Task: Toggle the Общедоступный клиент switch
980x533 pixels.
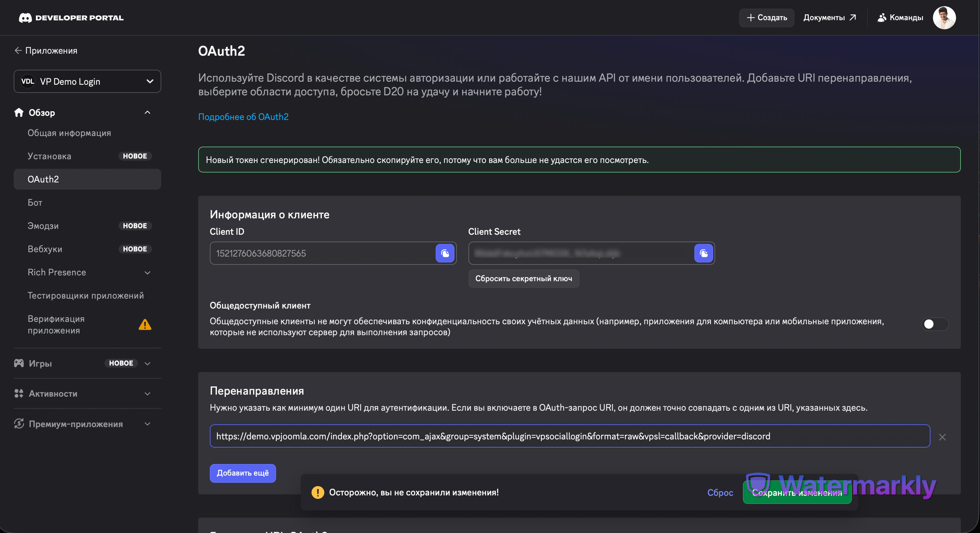Action: point(935,324)
